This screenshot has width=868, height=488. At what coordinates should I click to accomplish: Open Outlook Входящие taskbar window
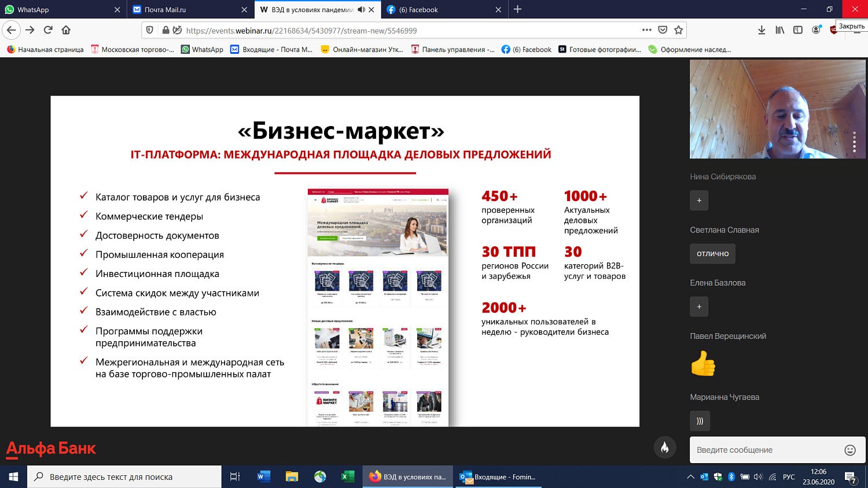pyautogui.click(x=498, y=476)
